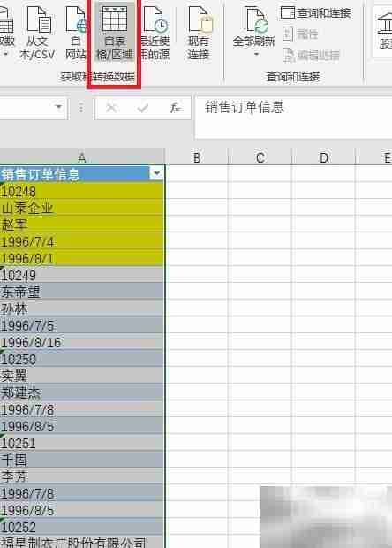Select column B header
Viewport: 392px width, 548px height.
click(197, 157)
